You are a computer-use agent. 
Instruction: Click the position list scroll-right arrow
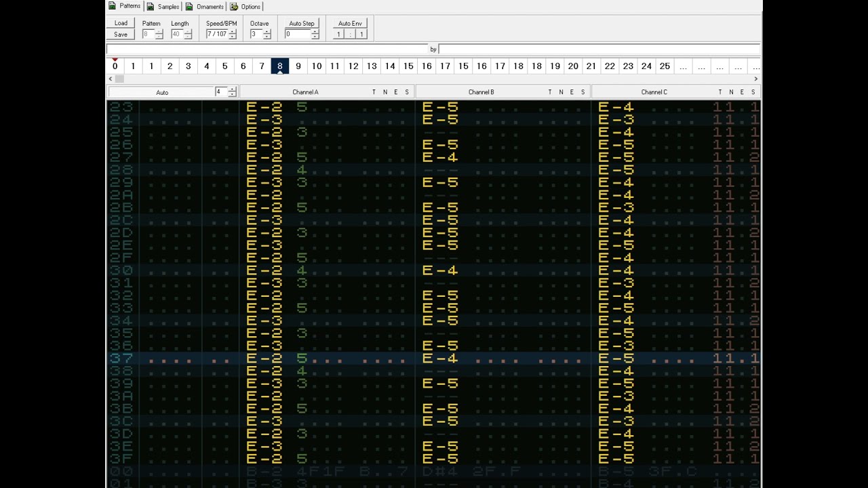(756, 79)
